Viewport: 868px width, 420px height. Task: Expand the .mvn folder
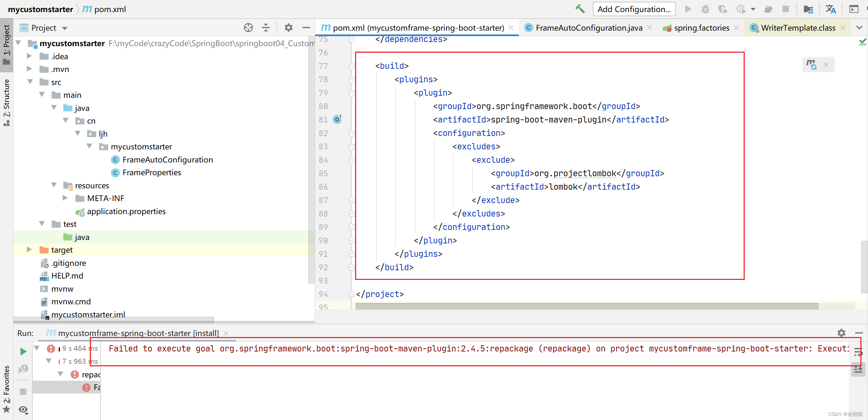[29, 69]
